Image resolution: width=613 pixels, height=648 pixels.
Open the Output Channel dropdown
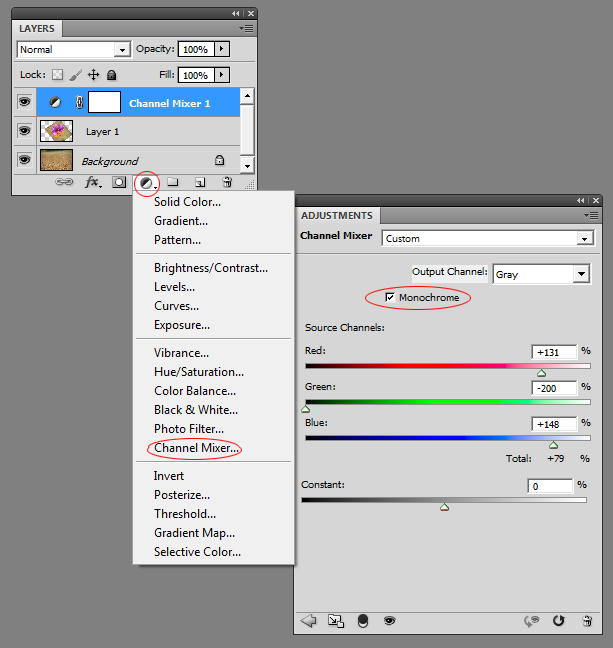pos(581,273)
